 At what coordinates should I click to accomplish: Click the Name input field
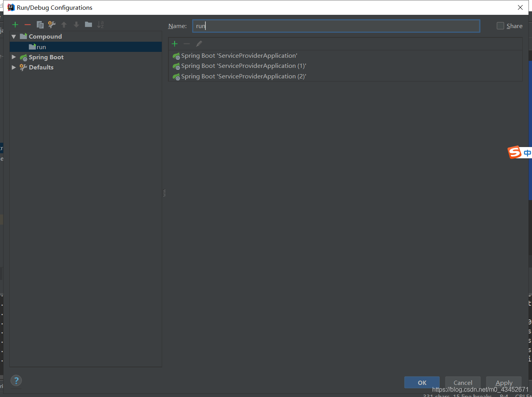(x=336, y=26)
